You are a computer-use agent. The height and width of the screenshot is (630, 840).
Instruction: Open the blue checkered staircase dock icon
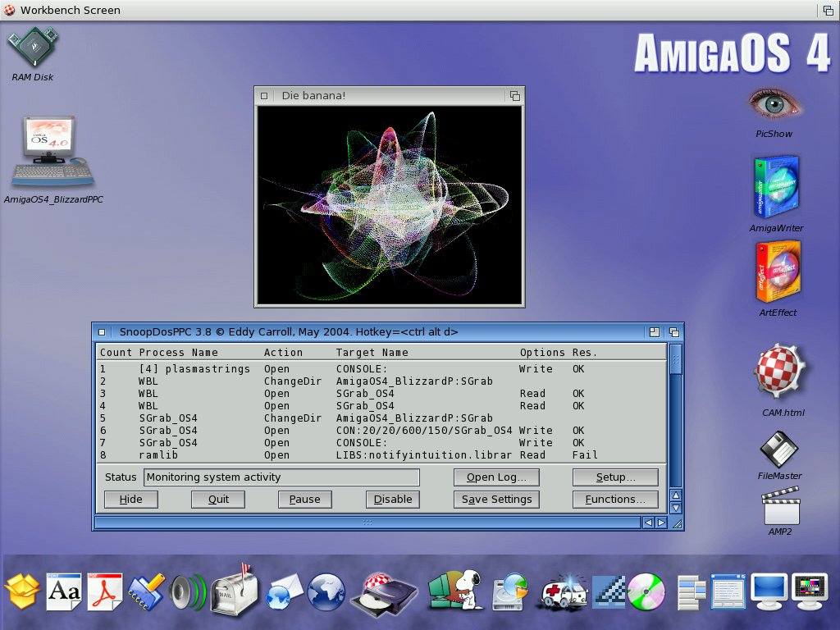(609, 592)
